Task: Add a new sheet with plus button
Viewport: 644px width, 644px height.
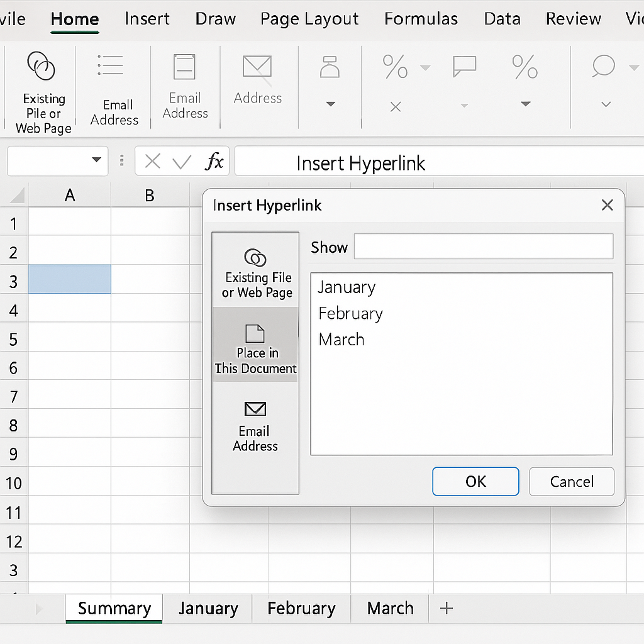Action: [x=447, y=608]
